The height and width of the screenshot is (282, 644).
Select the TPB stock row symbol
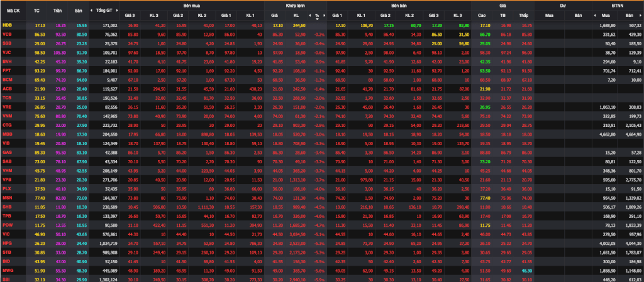[7, 215]
